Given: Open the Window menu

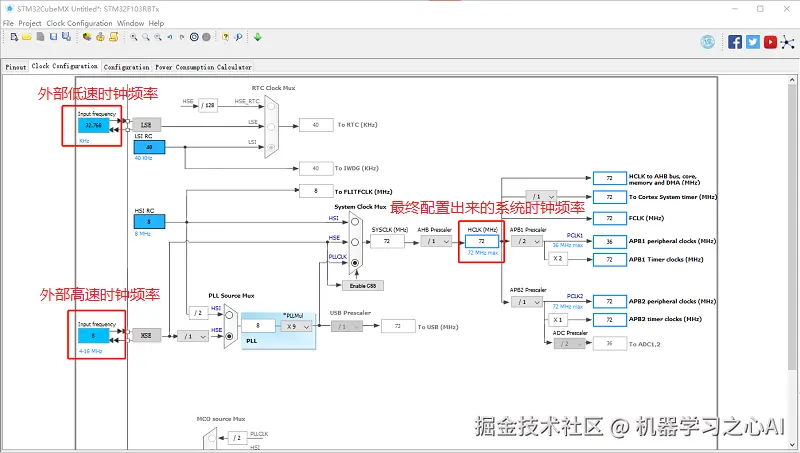Looking at the screenshot, I should [131, 23].
